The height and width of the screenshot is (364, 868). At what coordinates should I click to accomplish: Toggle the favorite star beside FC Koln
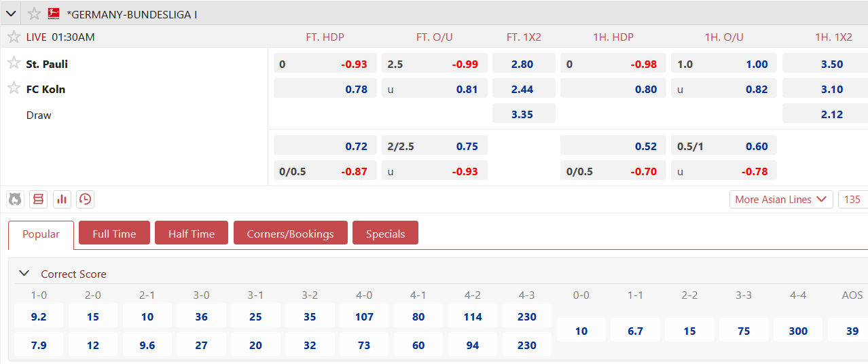(14, 88)
